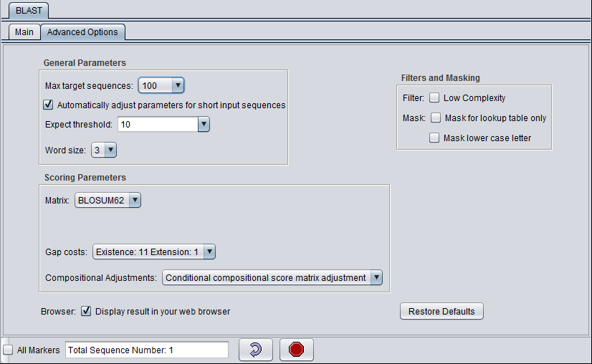Viewport: 592px width, 364px height.
Task: Disable Display result in your web browser
Action: 86,312
